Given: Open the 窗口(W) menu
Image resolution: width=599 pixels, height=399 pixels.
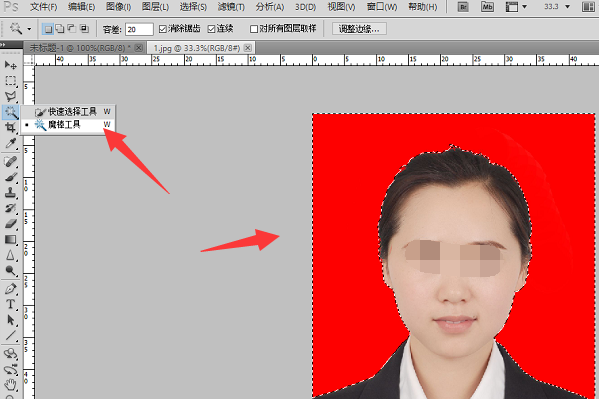Looking at the screenshot, I should click(x=382, y=7).
